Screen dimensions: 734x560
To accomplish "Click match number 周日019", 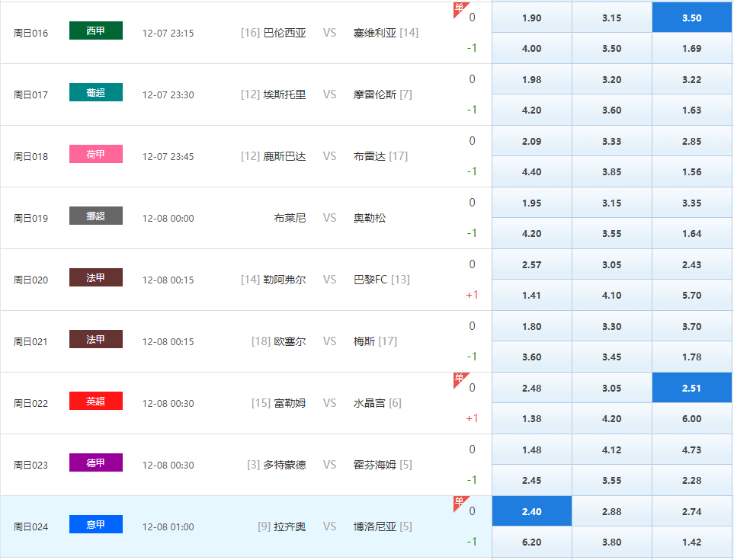I will 30,218.
